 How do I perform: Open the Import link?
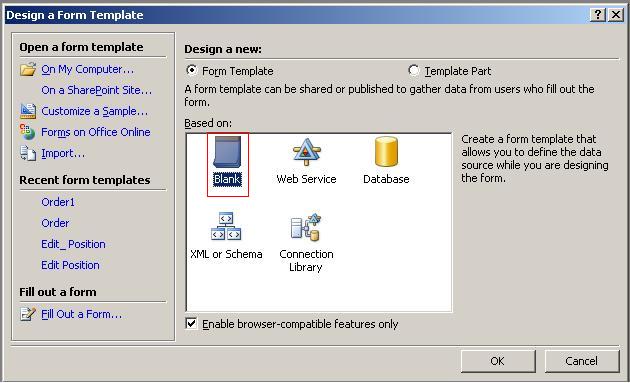[x=63, y=153]
